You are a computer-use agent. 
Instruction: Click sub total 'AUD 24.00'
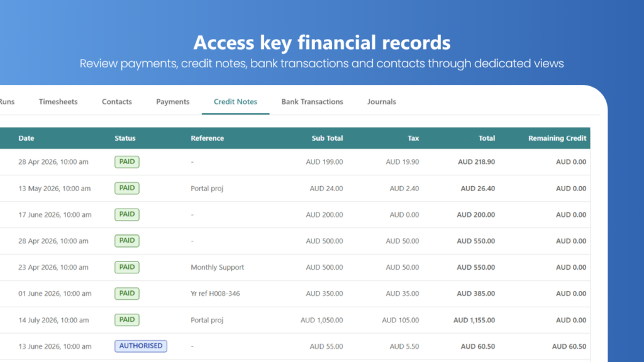[x=326, y=189]
